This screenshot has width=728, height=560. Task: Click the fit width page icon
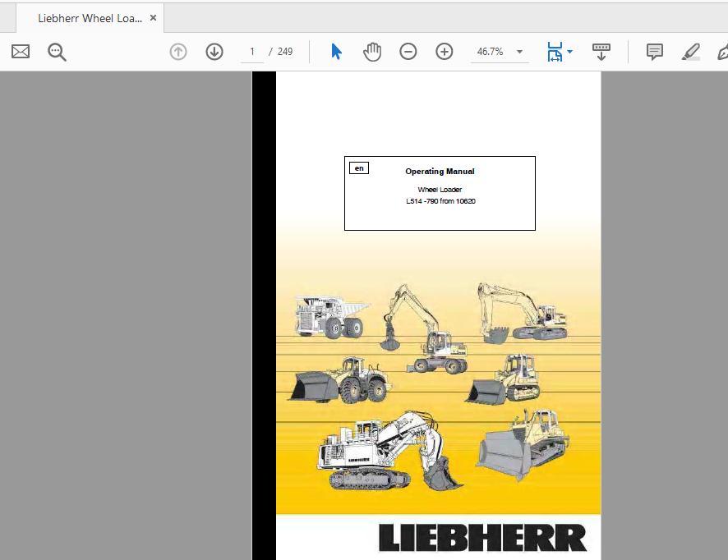coord(555,52)
